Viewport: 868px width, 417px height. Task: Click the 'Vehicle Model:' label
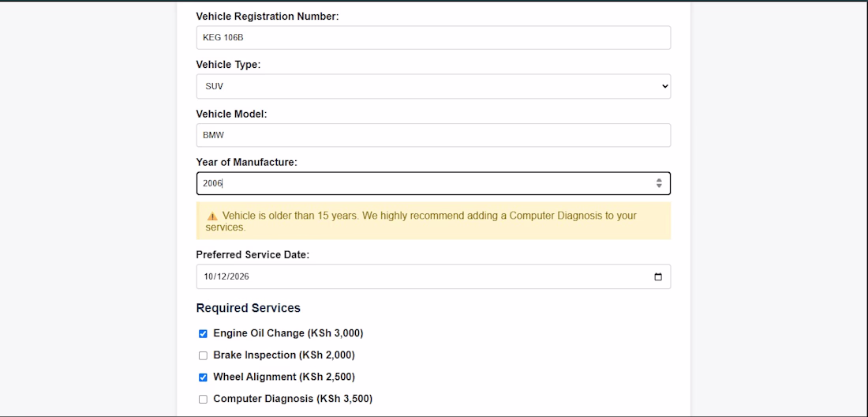click(232, 114)
